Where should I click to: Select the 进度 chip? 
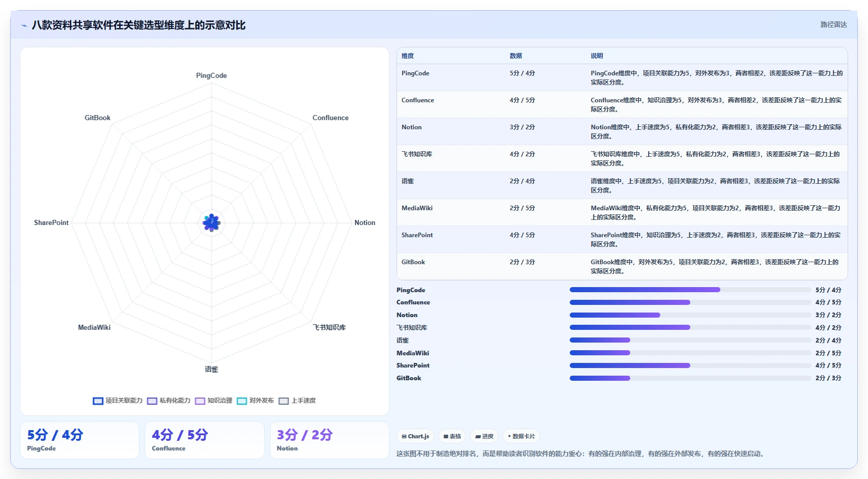(x=484, y=436)
